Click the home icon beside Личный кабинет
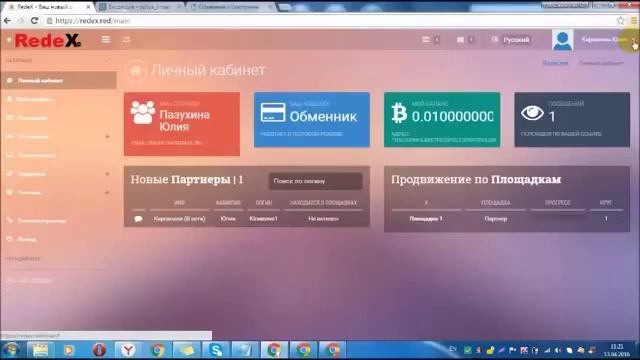The image size is (640, 360). pyautogui.click(x=9, y=80)
